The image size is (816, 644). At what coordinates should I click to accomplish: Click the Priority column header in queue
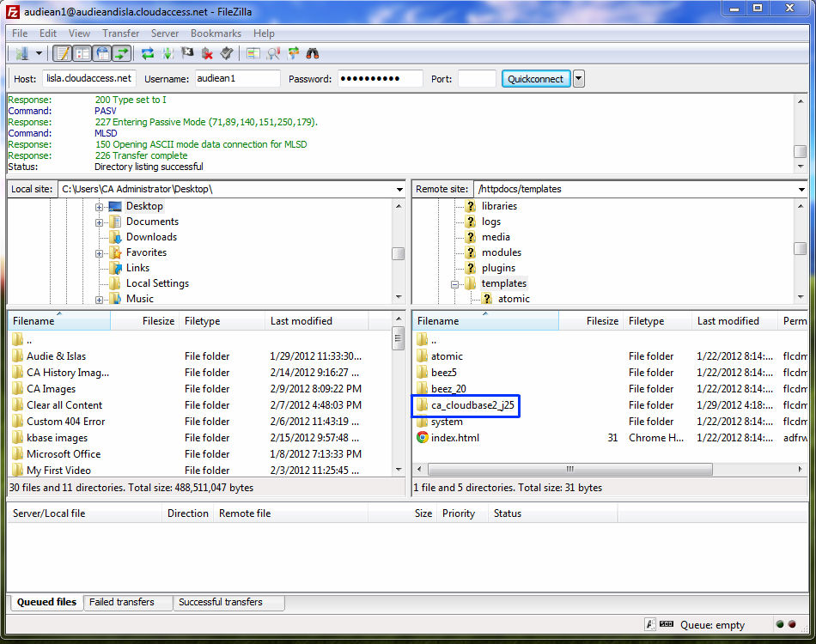click(x=462, y=513)
